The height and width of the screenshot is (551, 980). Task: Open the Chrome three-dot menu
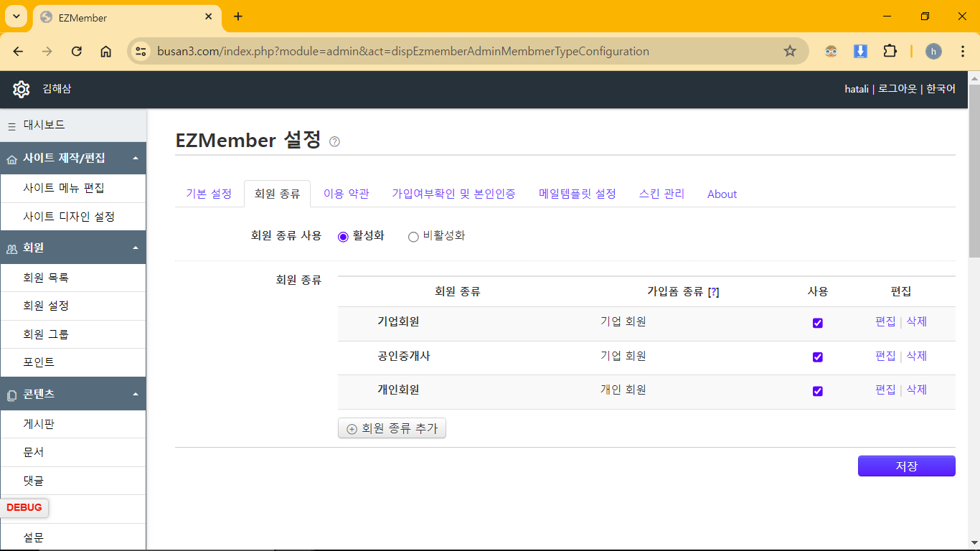(x=963, y=51)
